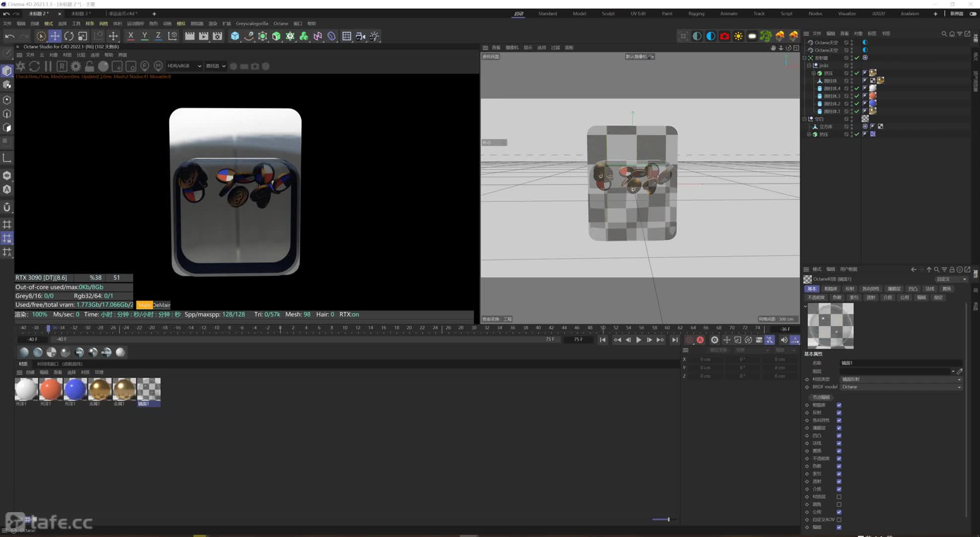Switch to Animate layout tab
The image size is (980, 537).
point(729,13)
